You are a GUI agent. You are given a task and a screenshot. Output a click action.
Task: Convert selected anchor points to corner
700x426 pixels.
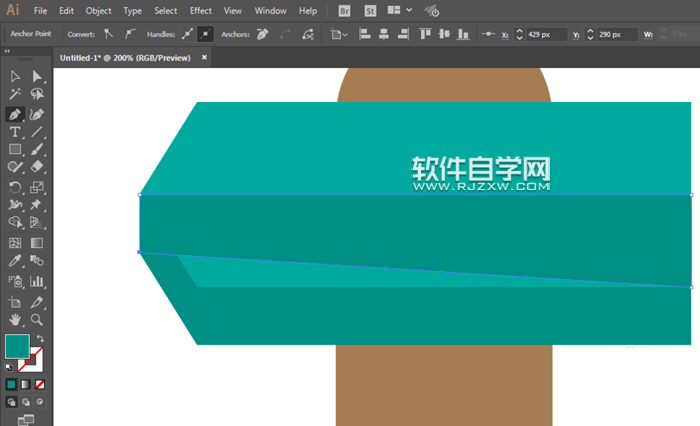(x=108, y=34)
